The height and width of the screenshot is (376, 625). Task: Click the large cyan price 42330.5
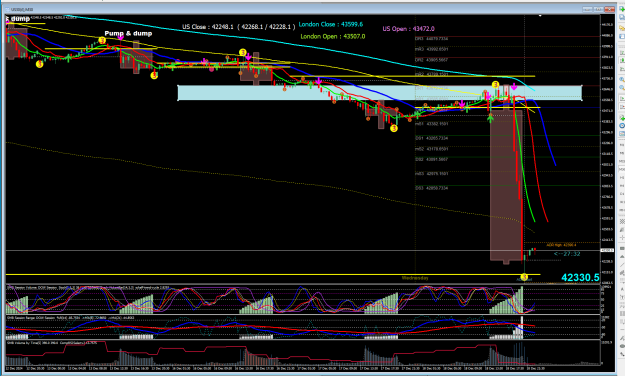click(580, 278)
